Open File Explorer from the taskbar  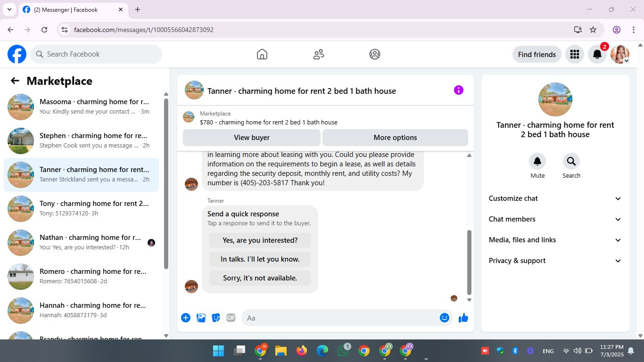[x=281, y=351]
